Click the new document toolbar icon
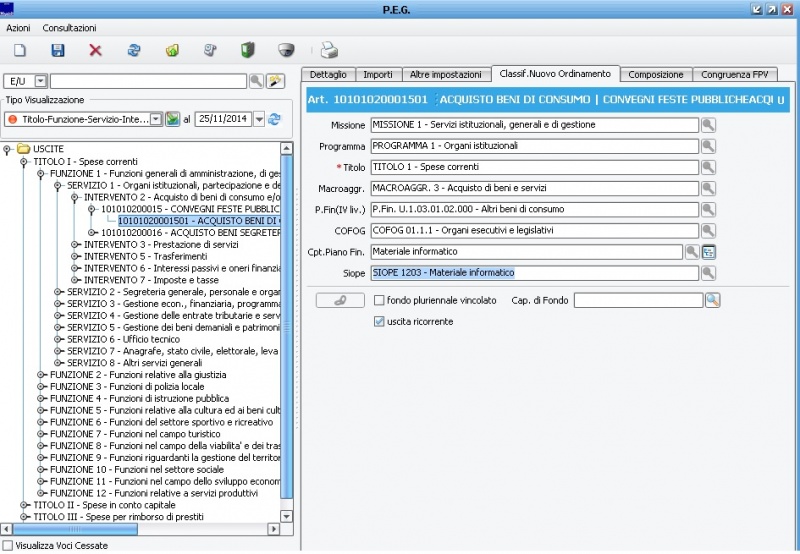 (x=20, y=50)
